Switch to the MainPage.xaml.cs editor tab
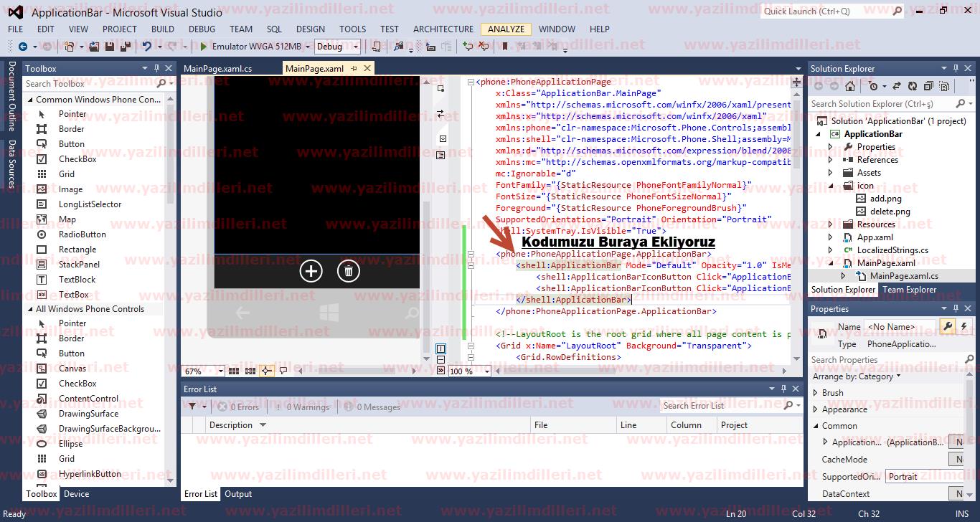Screen dimensions: 980x522 tap(218, 69)
